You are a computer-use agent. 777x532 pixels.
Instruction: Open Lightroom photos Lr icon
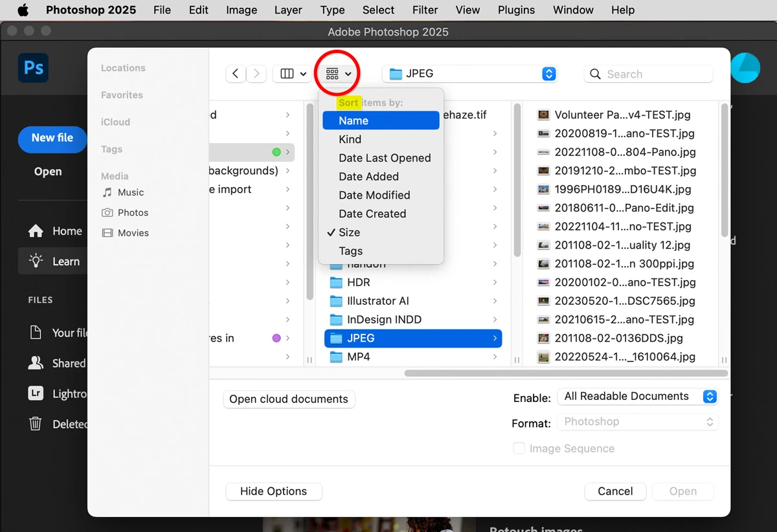click(x=36, y=393)
